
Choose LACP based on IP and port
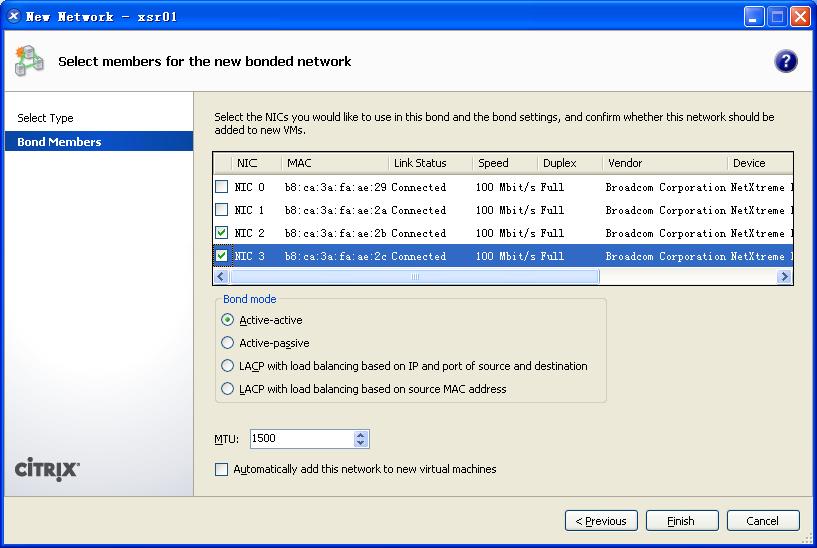click(227, 366)
